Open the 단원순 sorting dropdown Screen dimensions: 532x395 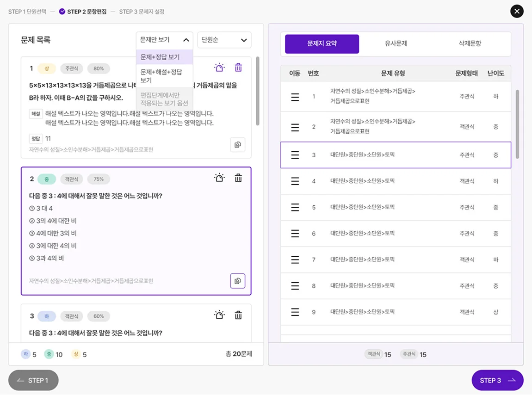coord(224,40)
